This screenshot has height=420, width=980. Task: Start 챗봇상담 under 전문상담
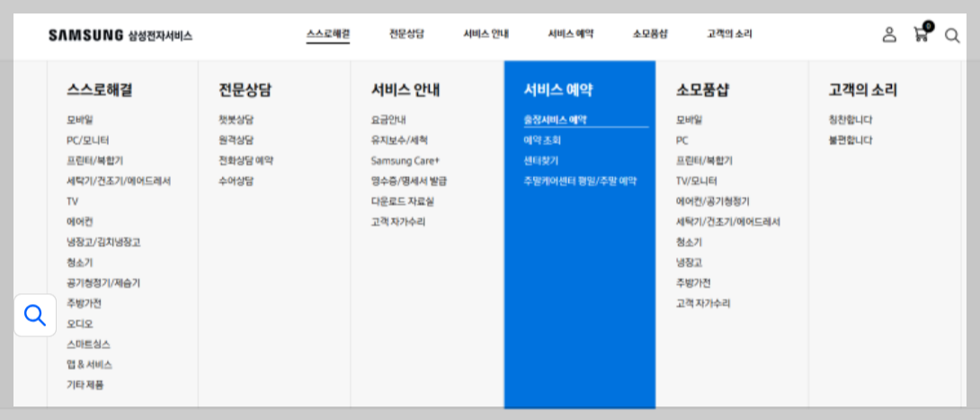click(236, 120)
